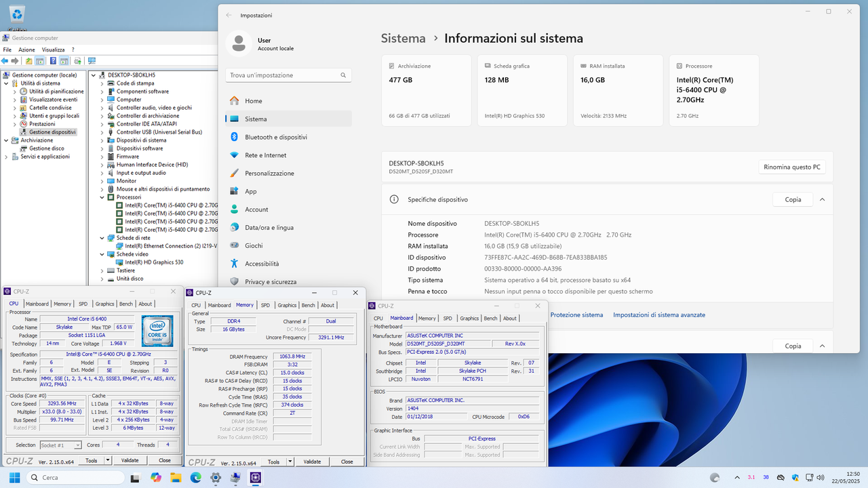Open Account settings in the sidebar
Image resolution: width=868 pixels, height=488 pixels.
coord(288,209)
